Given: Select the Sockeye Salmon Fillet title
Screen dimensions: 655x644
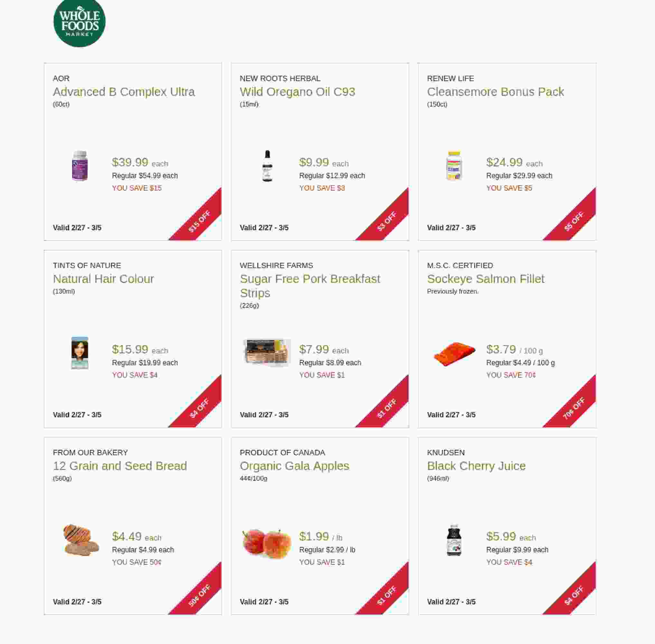Looking at the screenshot, I should 485,279.
